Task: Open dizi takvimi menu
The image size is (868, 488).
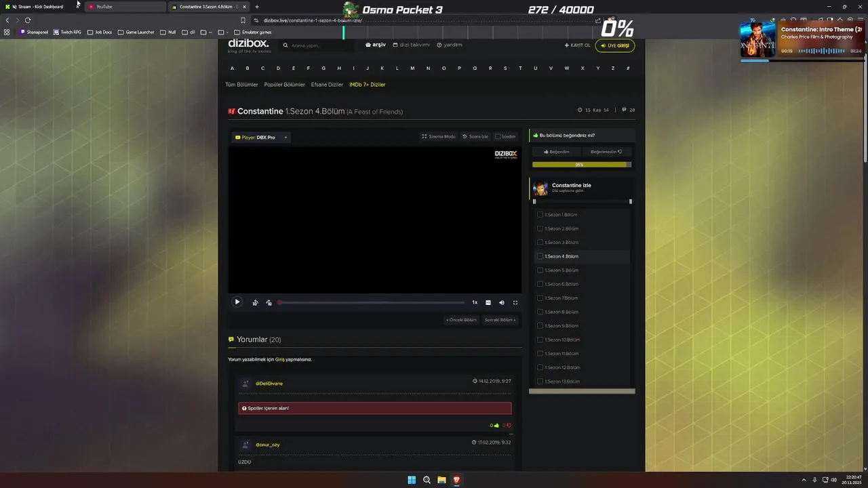Action: click(x=412, y=45)
